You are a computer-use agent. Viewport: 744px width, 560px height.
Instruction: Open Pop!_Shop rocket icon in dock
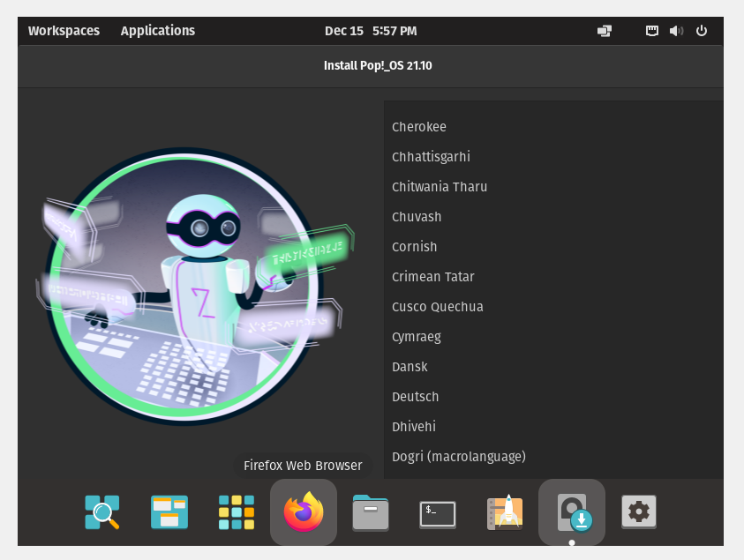[x=505, y=511]
